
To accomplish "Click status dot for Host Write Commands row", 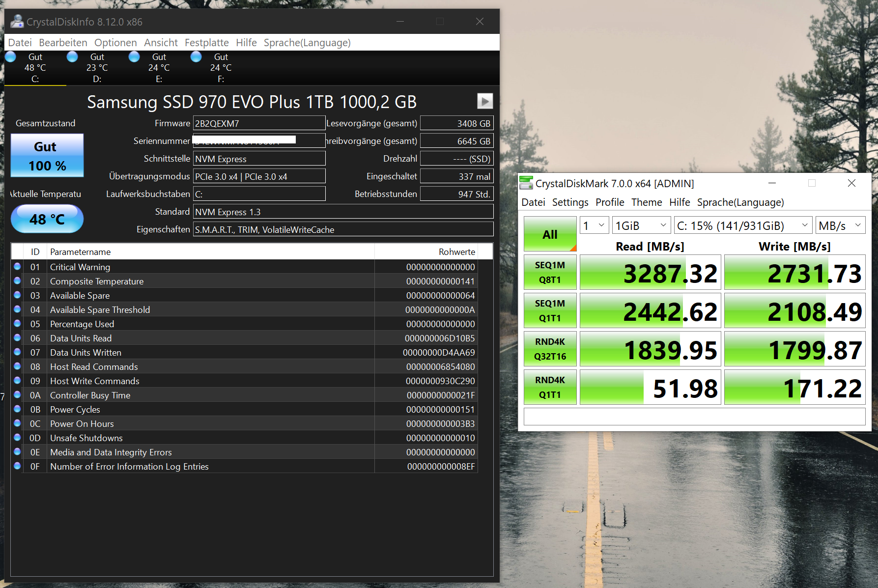I will 17,380.
